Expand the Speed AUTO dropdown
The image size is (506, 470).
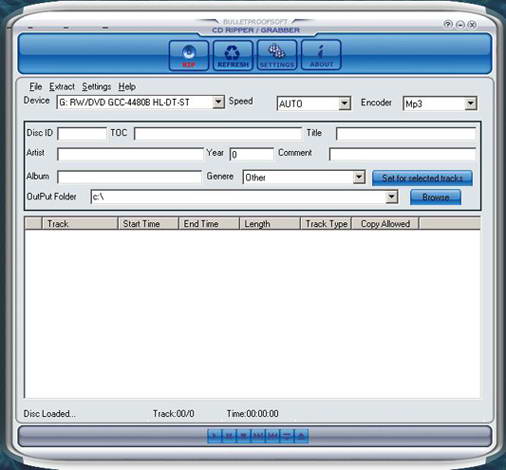[x=345, y=103]
